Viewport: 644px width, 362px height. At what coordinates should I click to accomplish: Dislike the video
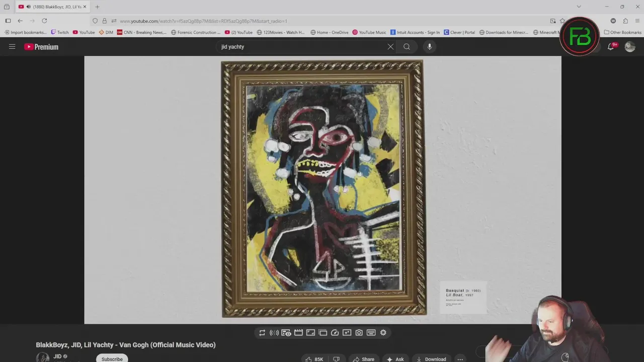[336, 359]
